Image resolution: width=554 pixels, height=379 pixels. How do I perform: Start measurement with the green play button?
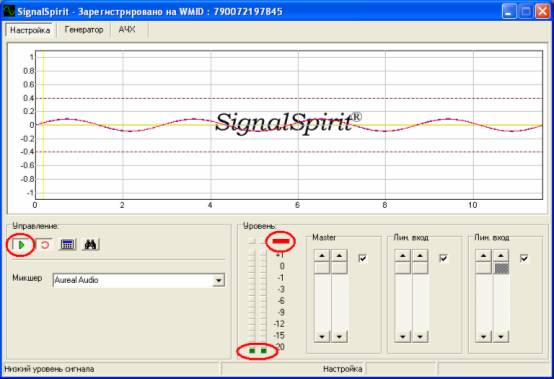point(21,245)
